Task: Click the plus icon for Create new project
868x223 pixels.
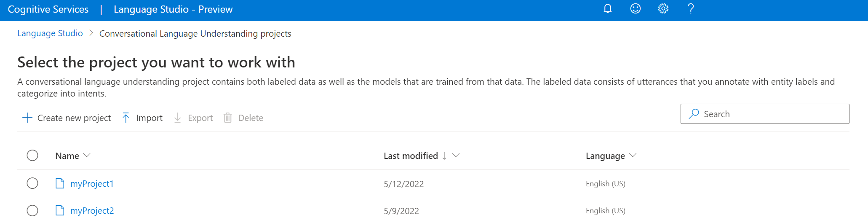Action: tap(27, 118)
